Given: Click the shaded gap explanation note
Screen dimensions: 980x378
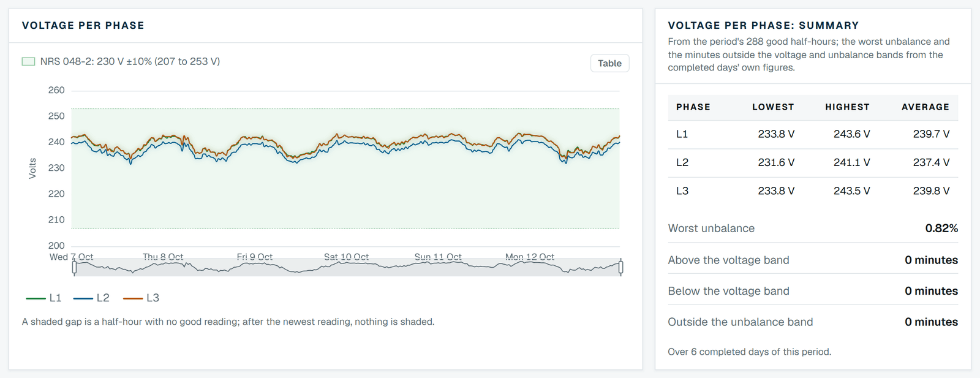Looking at the screenshot, I should click(x=228, y=322).
